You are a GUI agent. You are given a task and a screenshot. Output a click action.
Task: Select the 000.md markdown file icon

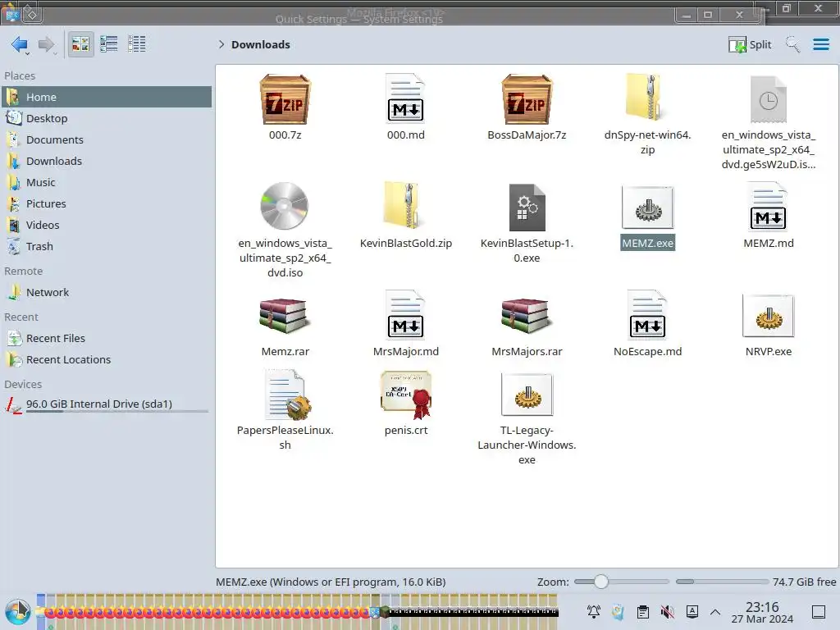pyautogui.click(x=405, y=99)
